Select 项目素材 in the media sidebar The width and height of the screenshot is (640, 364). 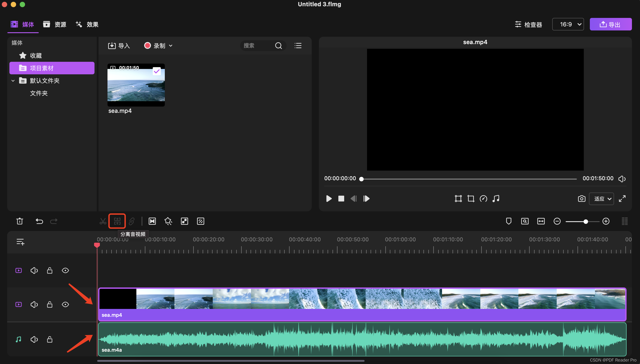pyautogui.click(x=52, y=68)
